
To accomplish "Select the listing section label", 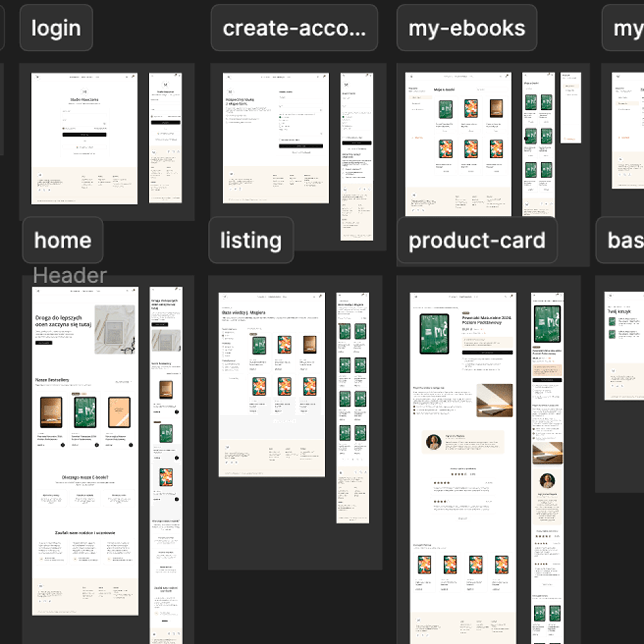I will tap(251, 240).
